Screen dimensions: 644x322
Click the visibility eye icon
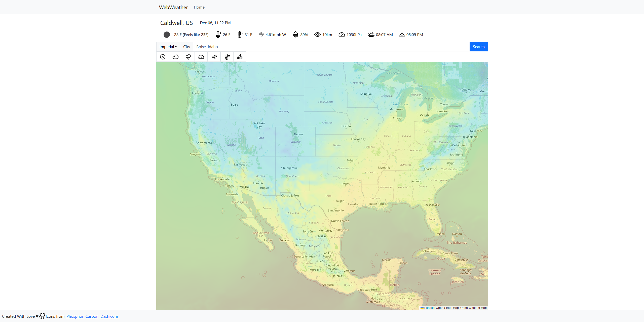point(318,35)
